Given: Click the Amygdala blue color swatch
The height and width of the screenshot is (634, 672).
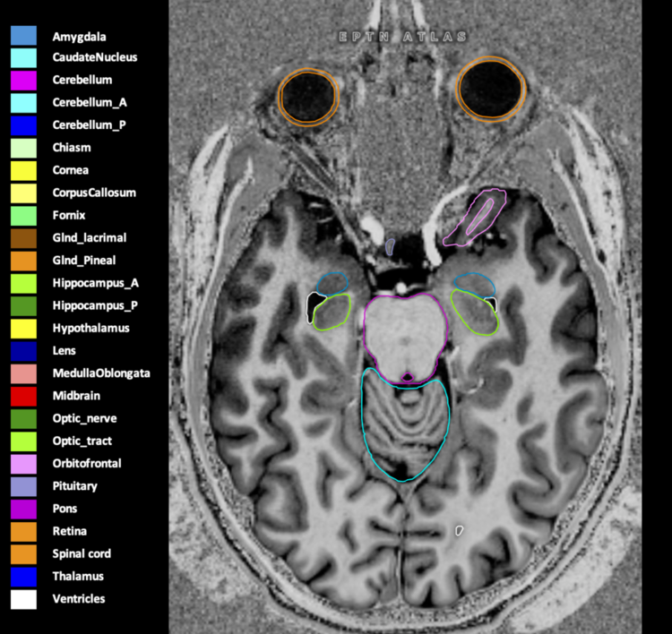Looking at the screenshot, I should coord(23,35).
